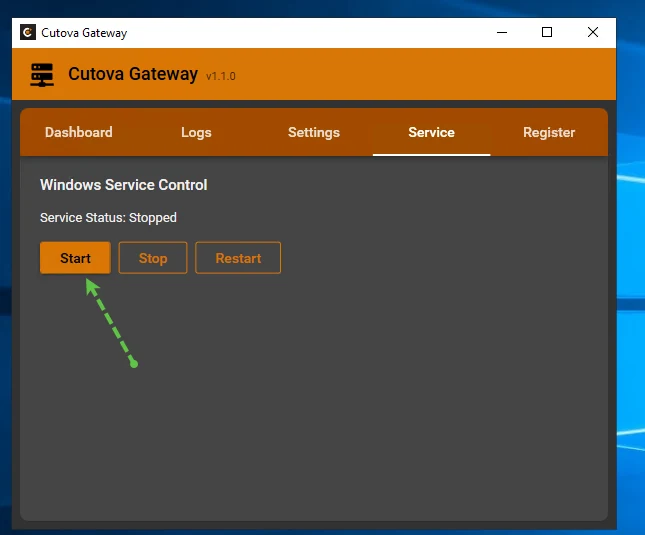Click the Stop service button
The height and width of the screenshot is (535, 645).
coord(153,258)
